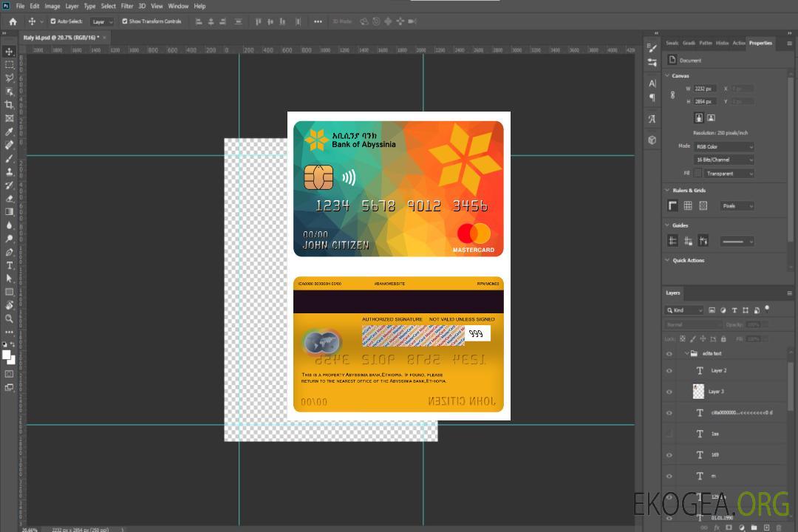The width and height of the screenshot is (798, 532).
Task: Click the canvas width-height link icon
Action: 672,95
